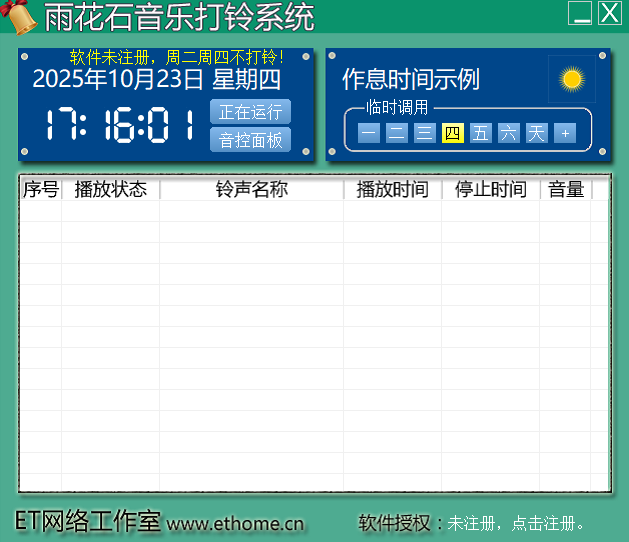
Task: Toggle the 正在运行 running button
Action: [250, 112]
